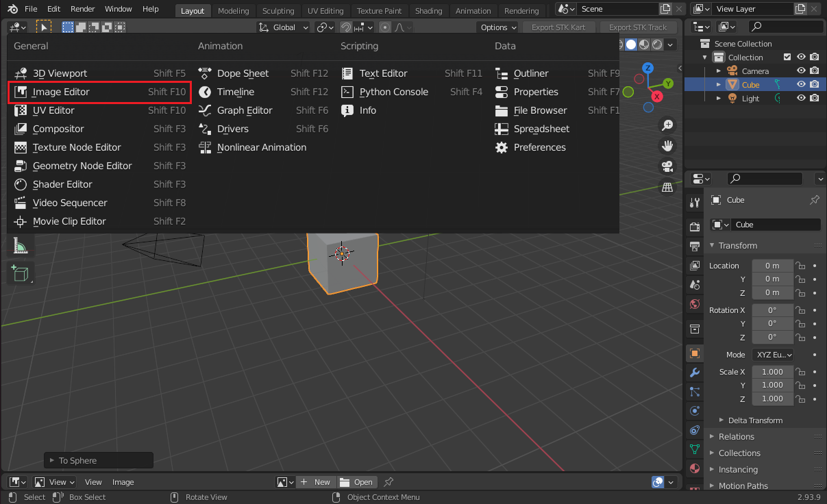Click the Dope Sheet editor icon
827x504 pixels.
point(205,73)
